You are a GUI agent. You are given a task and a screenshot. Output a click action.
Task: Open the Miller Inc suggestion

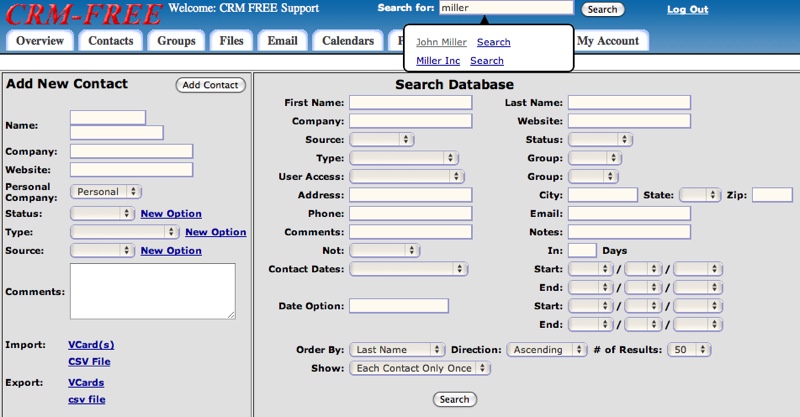coord(438,61)
